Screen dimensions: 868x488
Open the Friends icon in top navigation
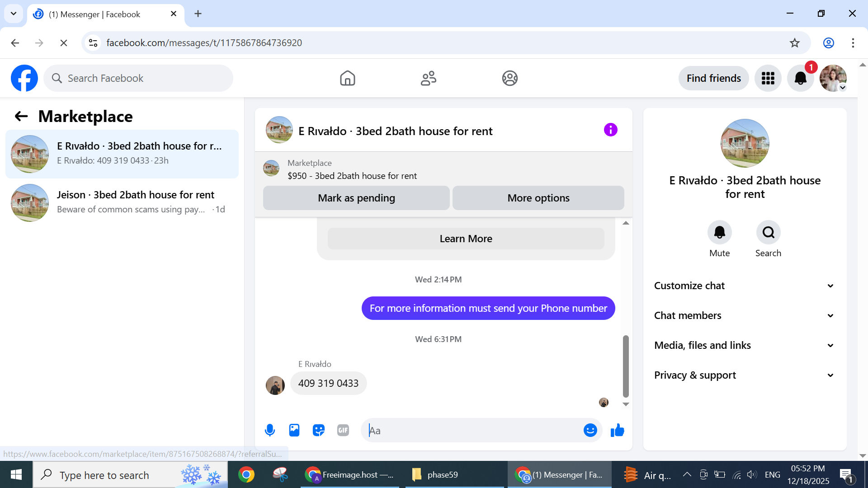pos(429,78)
